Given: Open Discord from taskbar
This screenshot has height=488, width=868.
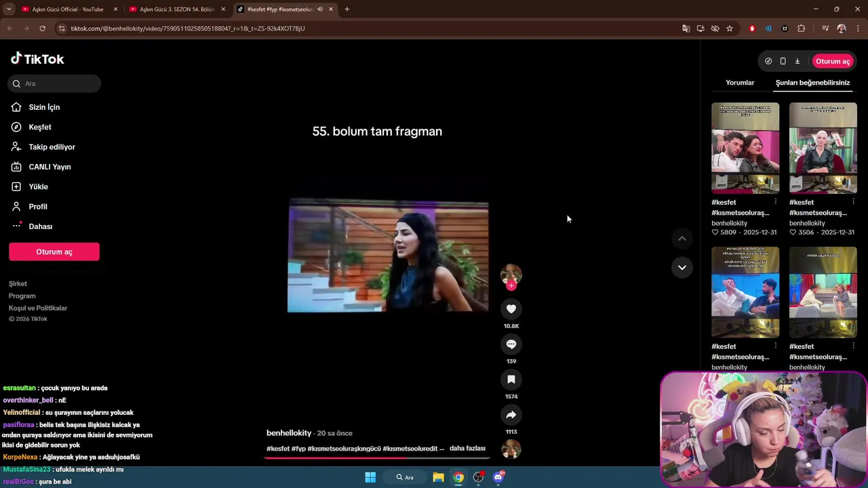Looking at the screenshot, I should [x=499, y=477].
